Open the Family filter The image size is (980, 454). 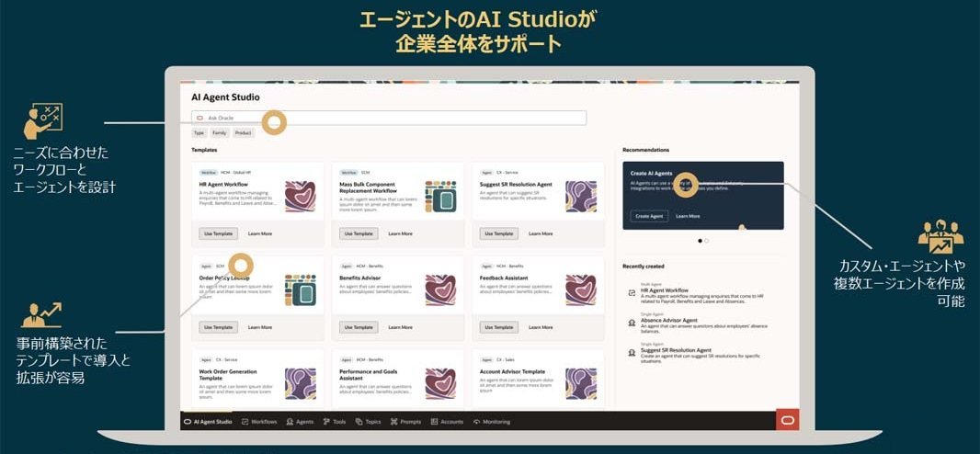tap(220, 133)
